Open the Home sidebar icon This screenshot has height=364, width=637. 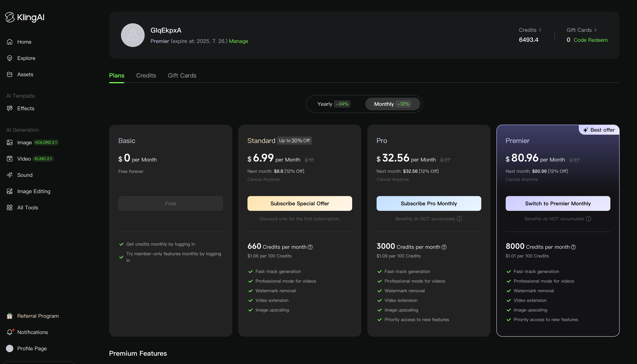click(9, 42)
